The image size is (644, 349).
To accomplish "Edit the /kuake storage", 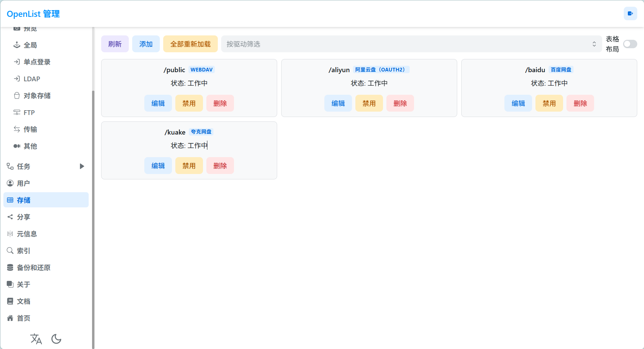I will pos(158,166).
